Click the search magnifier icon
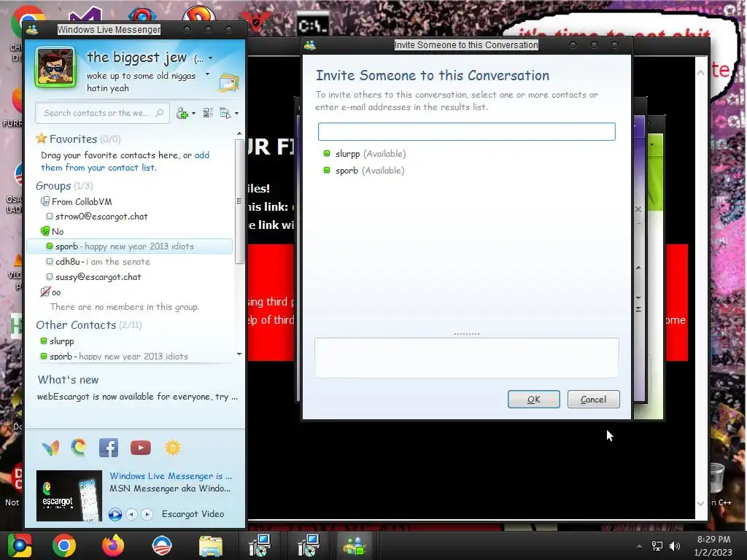 [x=160, y=113]
